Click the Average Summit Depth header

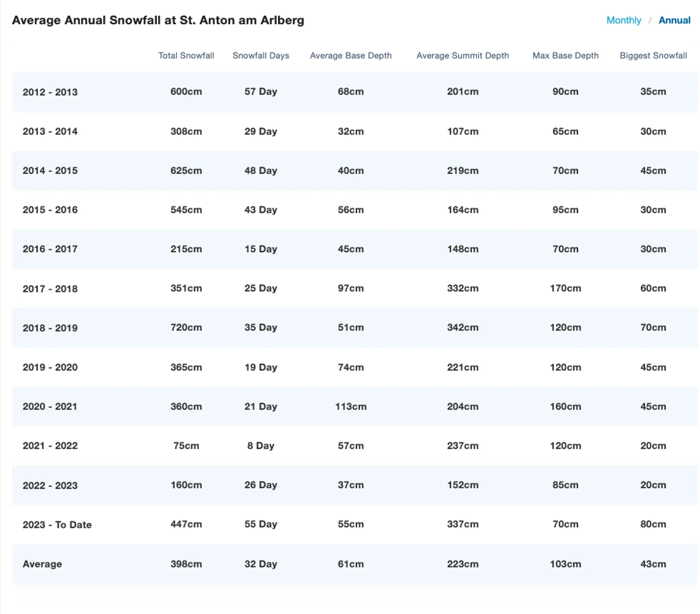click(463, 55)
